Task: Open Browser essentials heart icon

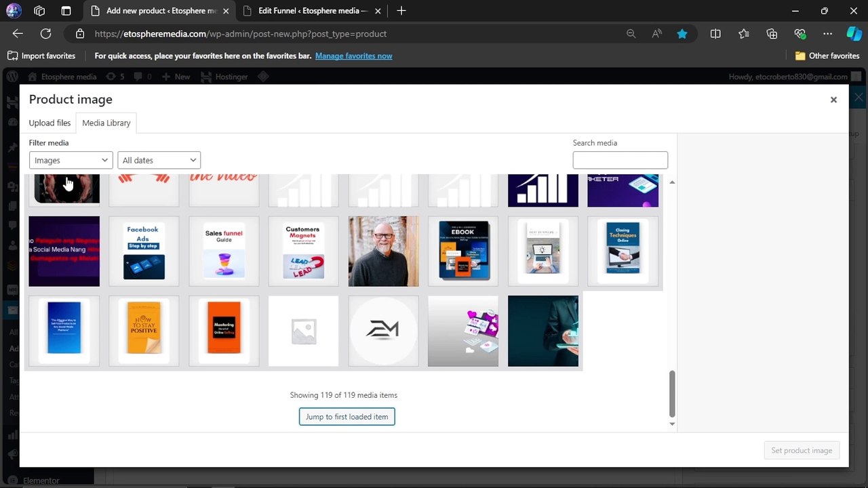Action: coord(800,34)
